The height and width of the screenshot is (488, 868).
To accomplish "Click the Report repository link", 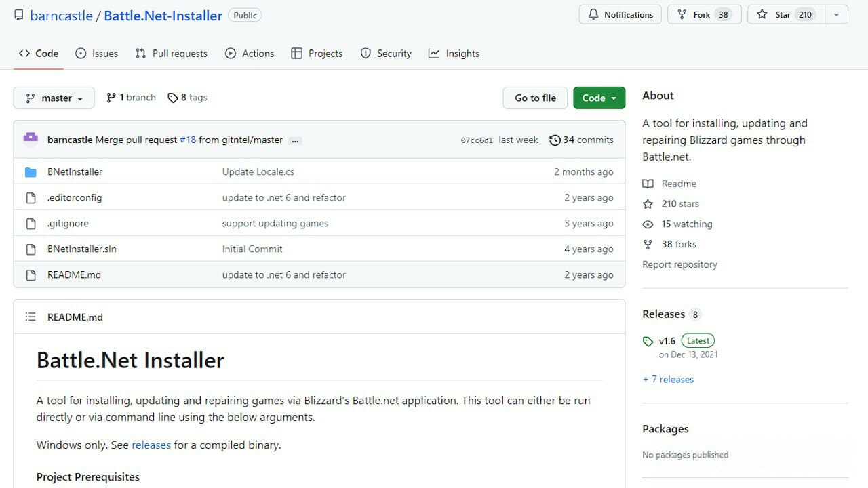I will tap(679, 265).
